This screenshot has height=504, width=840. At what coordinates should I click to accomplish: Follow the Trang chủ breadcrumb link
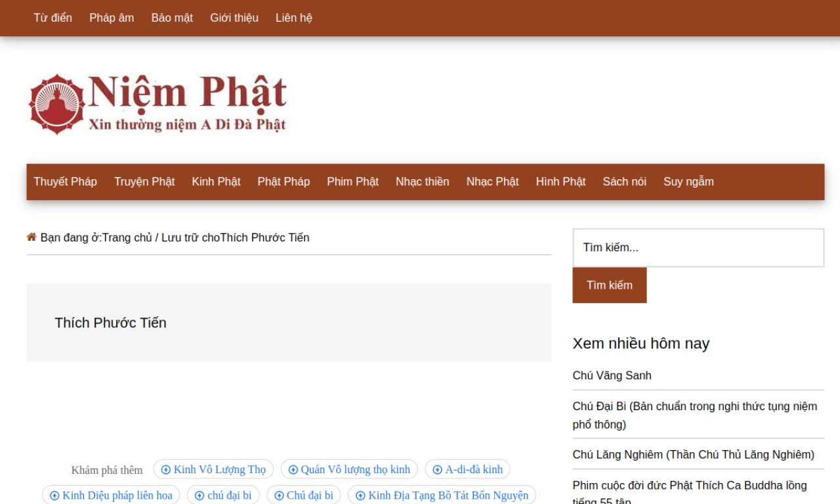(x=127, y=238)
